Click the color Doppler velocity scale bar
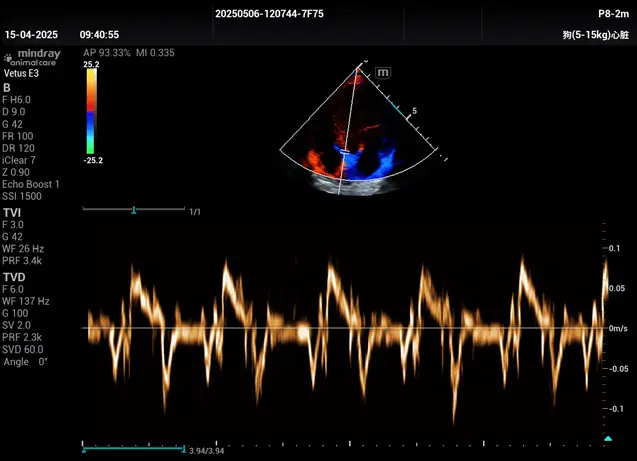 tap(90, 111)
